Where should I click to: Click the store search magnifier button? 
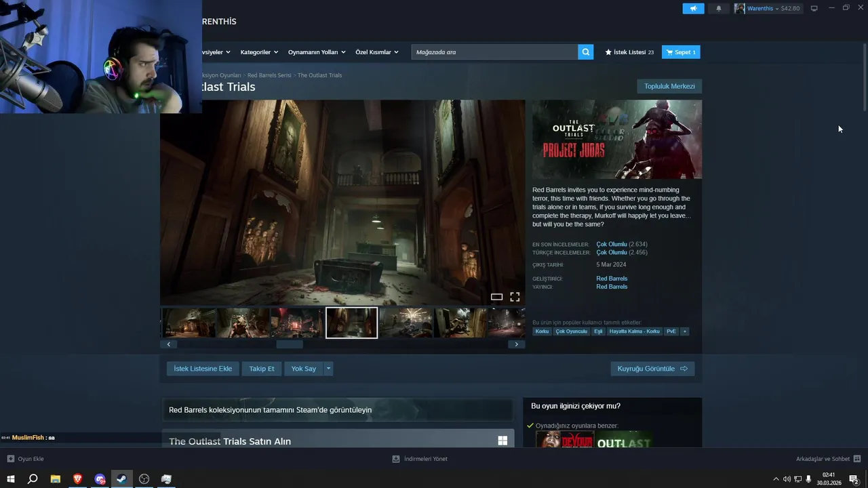(586, 52)
